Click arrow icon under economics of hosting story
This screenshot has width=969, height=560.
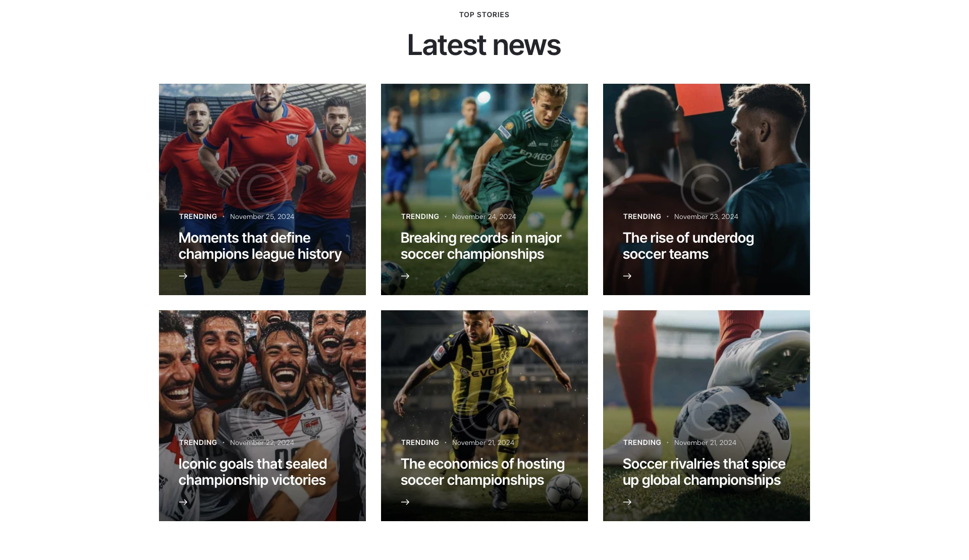pos(405,502)
